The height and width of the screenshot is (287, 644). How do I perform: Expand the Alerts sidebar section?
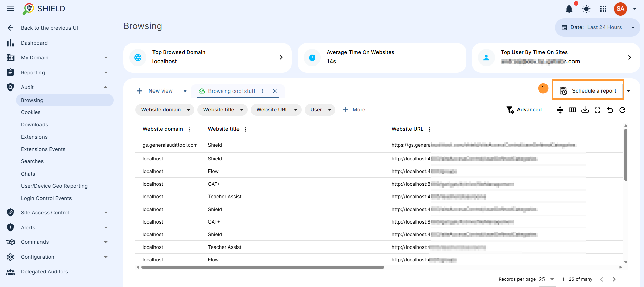click(106, 228)
